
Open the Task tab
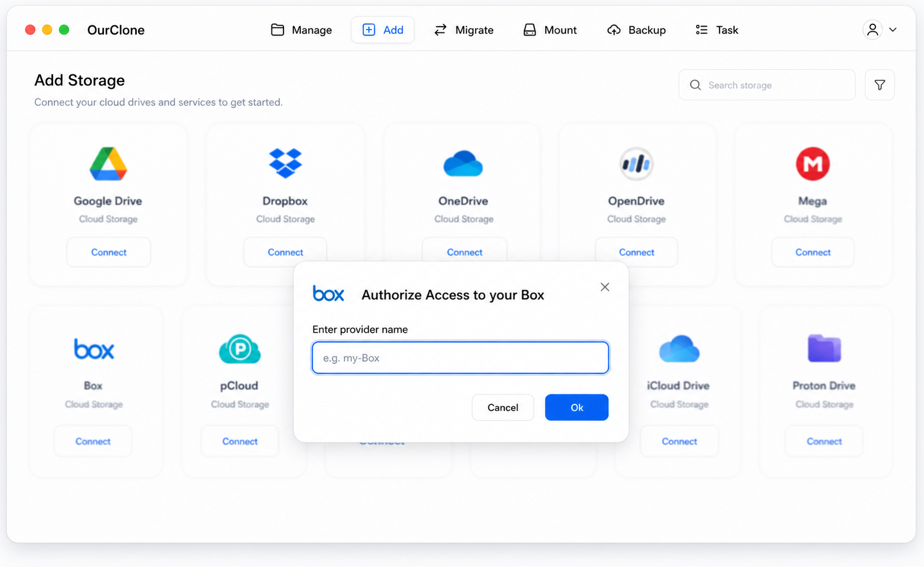717,30
